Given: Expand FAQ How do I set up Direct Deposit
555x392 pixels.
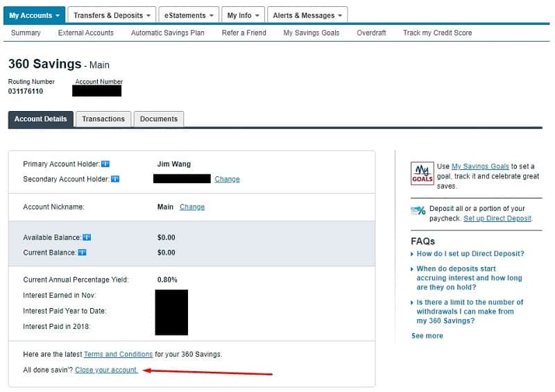Looking at the screenshot, I should [x=470, y=254].
